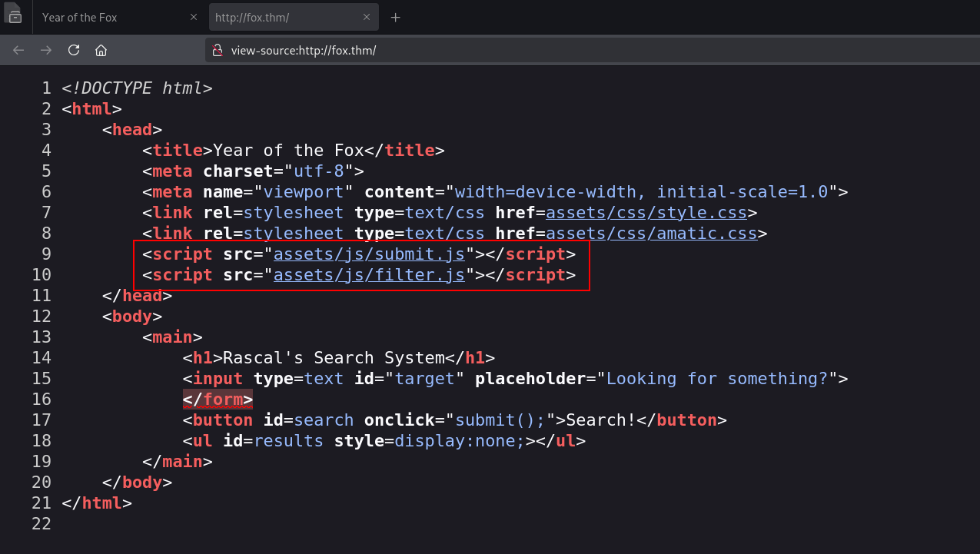Click the highlighted </form> error tag
This screenshot has width=980, height=554.
tap(218, 400)
